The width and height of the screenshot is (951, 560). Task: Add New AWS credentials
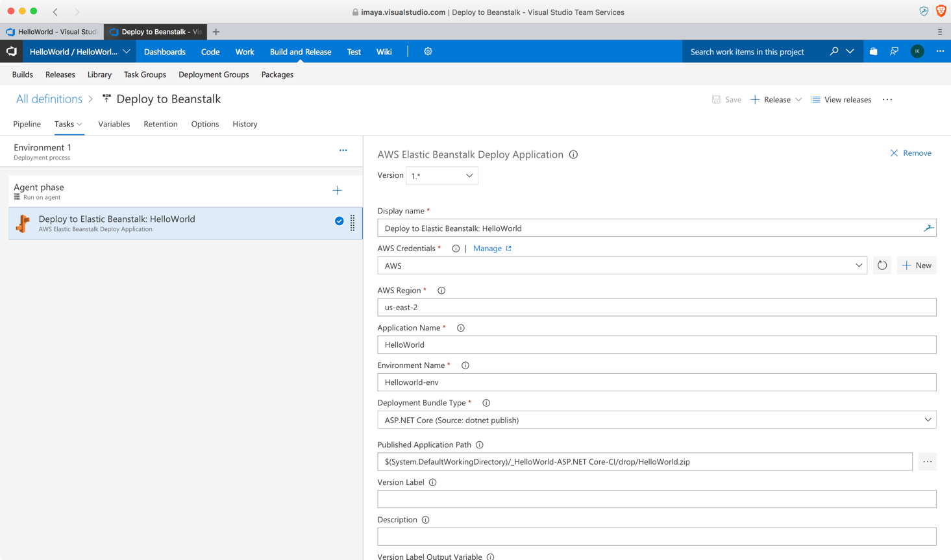click(917, 265)
